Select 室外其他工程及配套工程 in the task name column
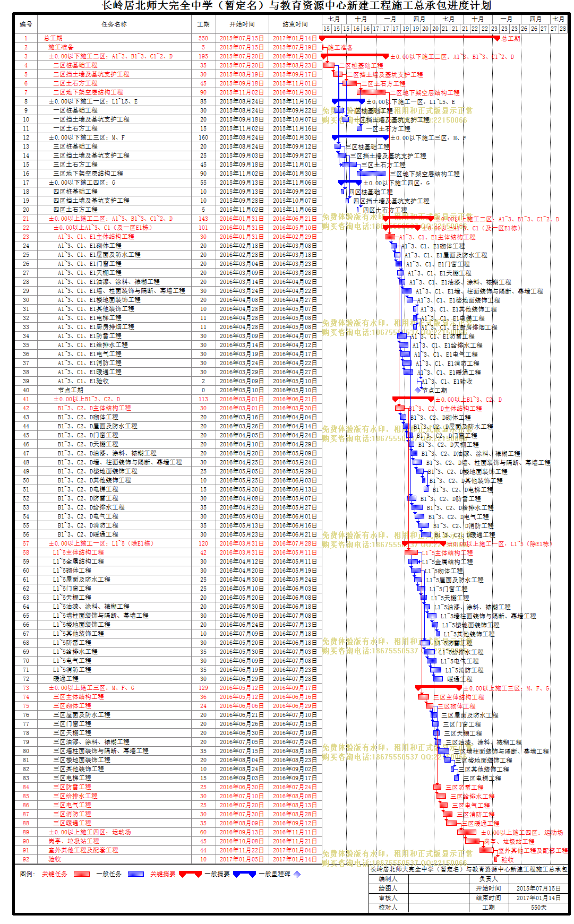 [x=83, y=850]
